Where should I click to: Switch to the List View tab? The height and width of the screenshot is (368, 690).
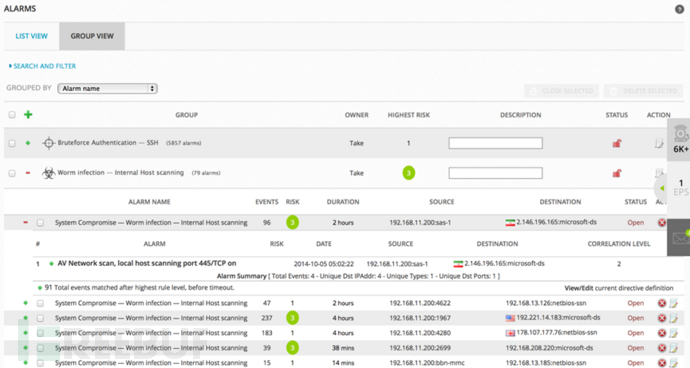pos(31,36)
